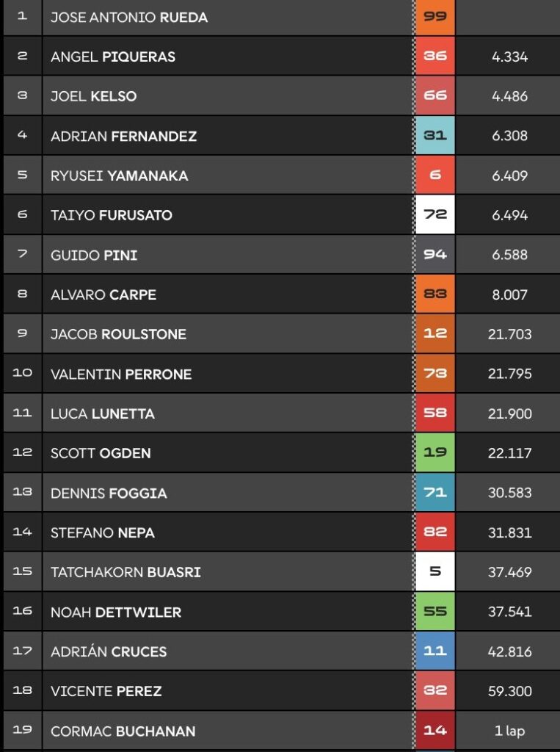The height and width of the screenshot is (752, 560).
Task: Click Scott Ogden's green 19 badge
Action: (x=435, y=452)
